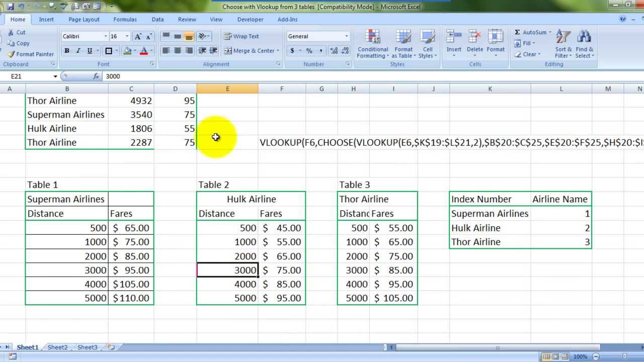Switch to the Formulas tab

pos(125,19)
